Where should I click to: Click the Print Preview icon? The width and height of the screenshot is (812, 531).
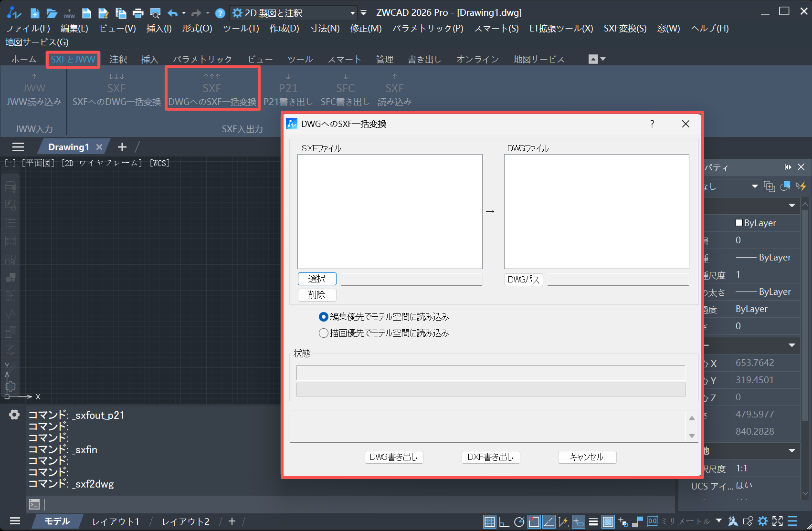[x=155, y=13]
